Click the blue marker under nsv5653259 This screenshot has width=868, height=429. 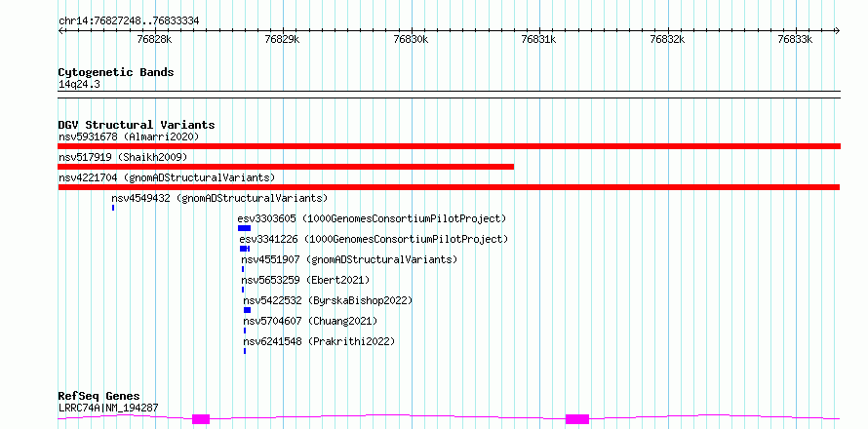point(243,290)
